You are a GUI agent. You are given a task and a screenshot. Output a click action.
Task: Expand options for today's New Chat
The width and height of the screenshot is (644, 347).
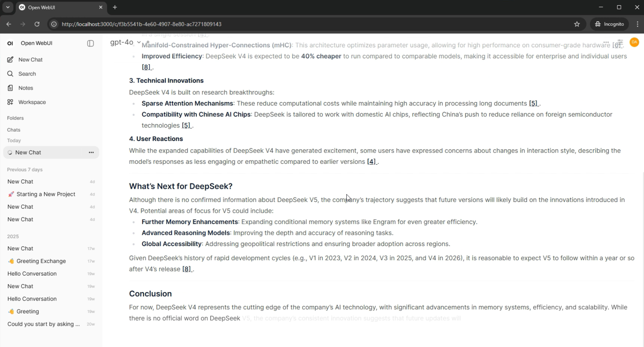pos(91,152)
